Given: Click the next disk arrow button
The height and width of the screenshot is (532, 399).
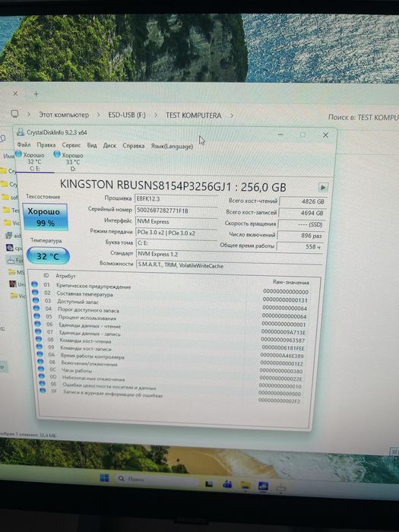Looking at the screenshot, I should point(323,187).
